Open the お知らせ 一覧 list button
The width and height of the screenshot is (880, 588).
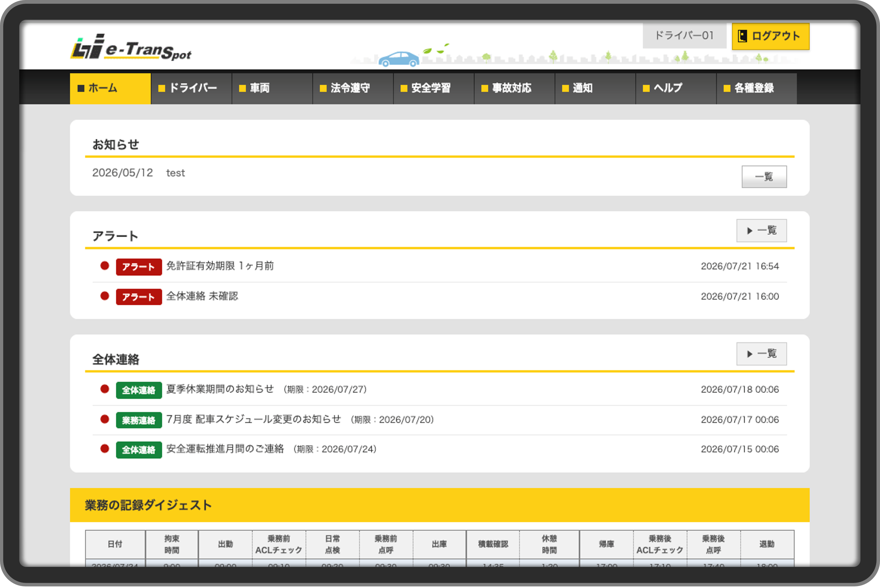(764, 177)
